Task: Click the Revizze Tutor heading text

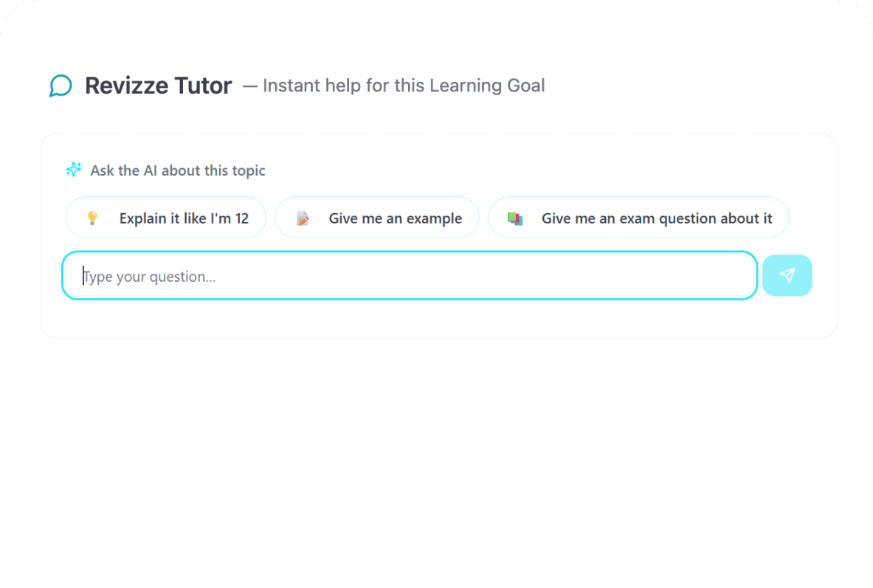Action: 158,86
